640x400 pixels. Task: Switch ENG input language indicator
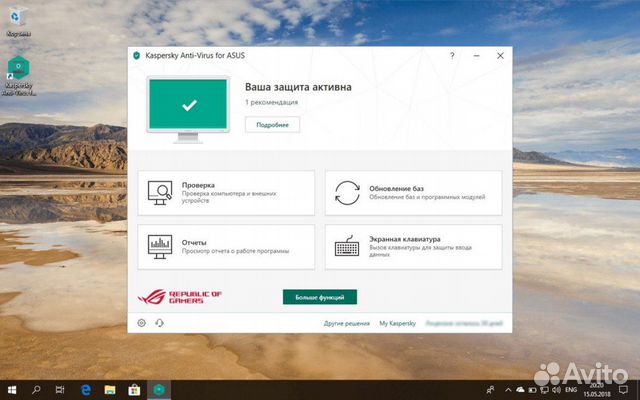click(571, 390)
